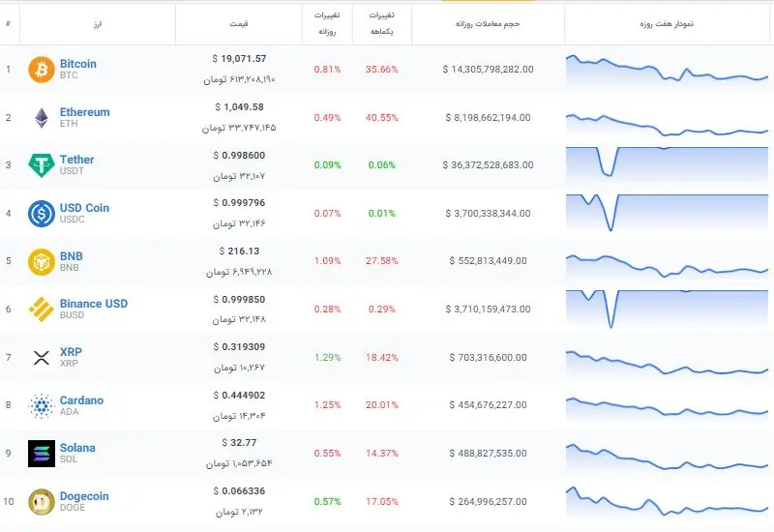Sort by the # rank column header
774x532 pixels.
[x=8, y=23]
